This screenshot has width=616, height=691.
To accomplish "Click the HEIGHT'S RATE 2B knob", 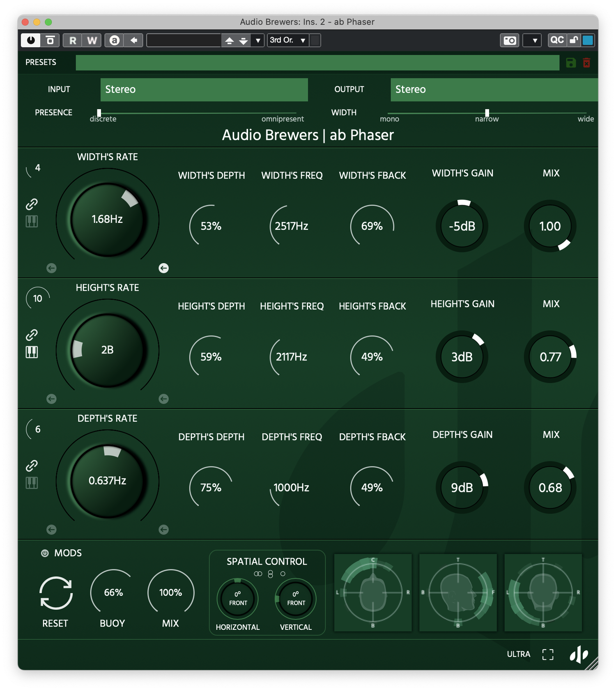I will (x=108, y=350).
